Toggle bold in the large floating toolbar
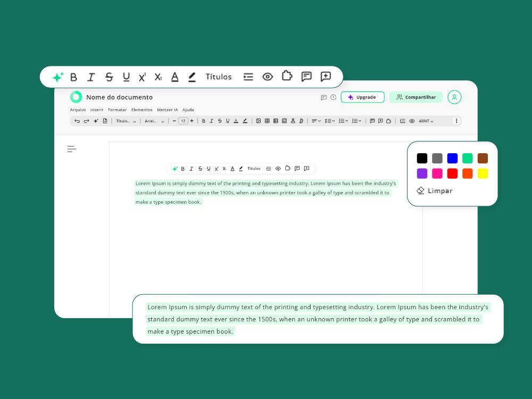Image resolution: width=532 pixels, height=399 pixels. [x=74, y=77]
